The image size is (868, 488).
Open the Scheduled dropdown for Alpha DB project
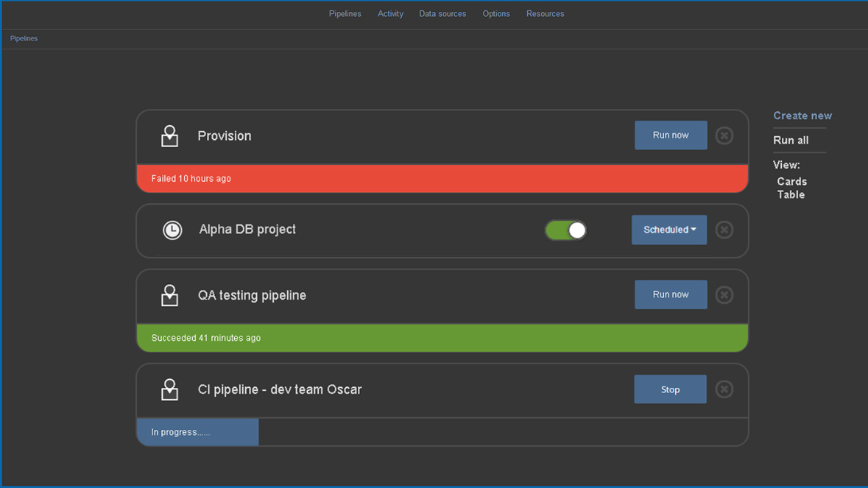668,230
